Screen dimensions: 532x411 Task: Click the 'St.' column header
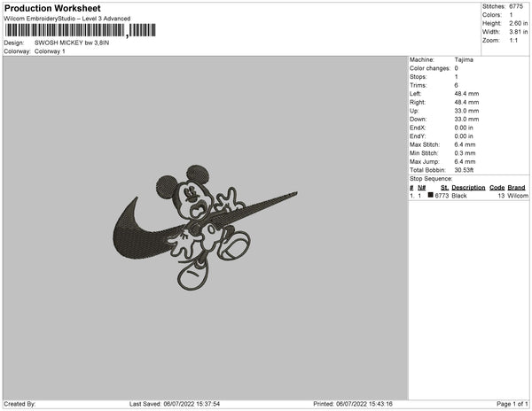pyautogui.click(x=444, y=188)
